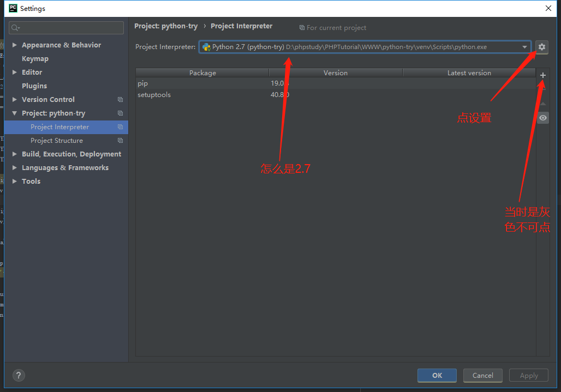Click the copy icon beside Version Control
The height and width of the screenshot is (392, 561).
(x=120, y=100)
